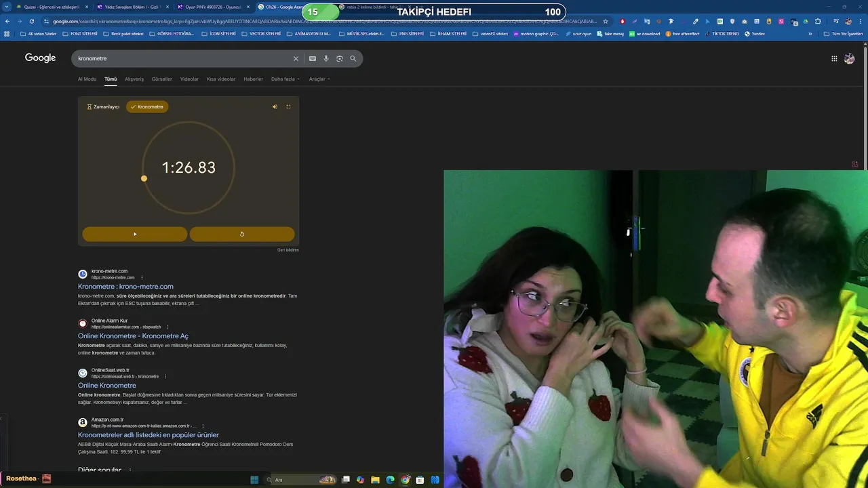Switch to the Quizizz browser tab
The image size is (868, 488).
point(52,7)
